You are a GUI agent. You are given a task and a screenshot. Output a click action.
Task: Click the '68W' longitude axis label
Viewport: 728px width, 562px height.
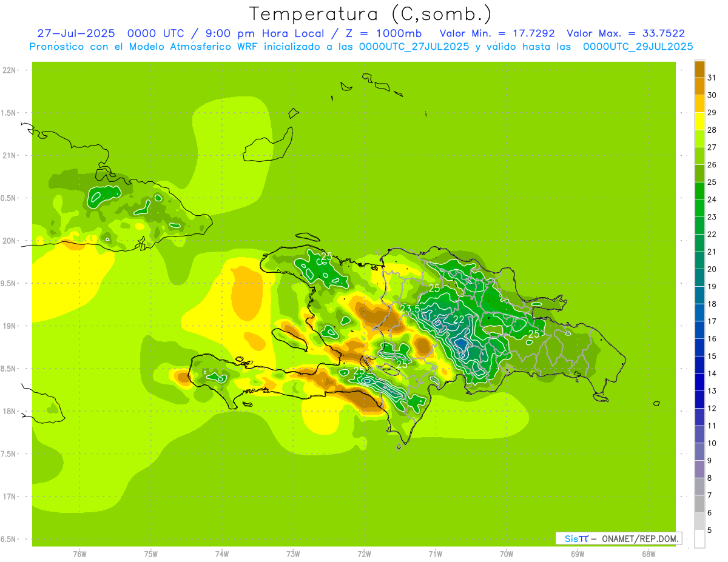tap(649, 554)
